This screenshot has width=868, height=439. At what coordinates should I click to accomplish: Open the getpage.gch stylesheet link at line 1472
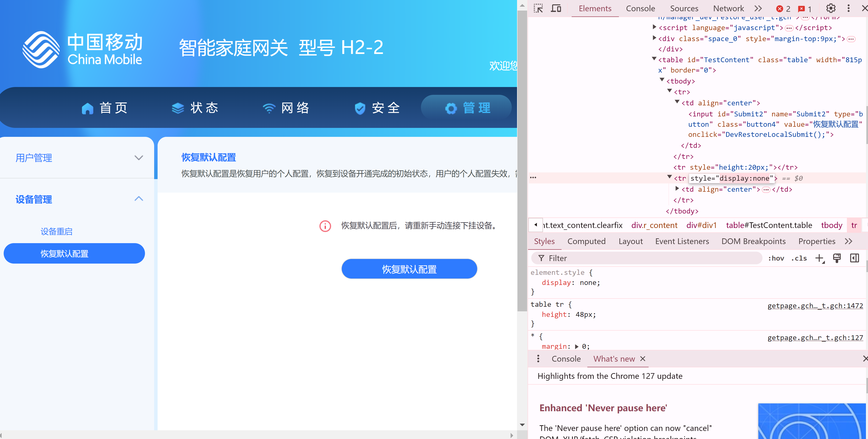(815, 305)
